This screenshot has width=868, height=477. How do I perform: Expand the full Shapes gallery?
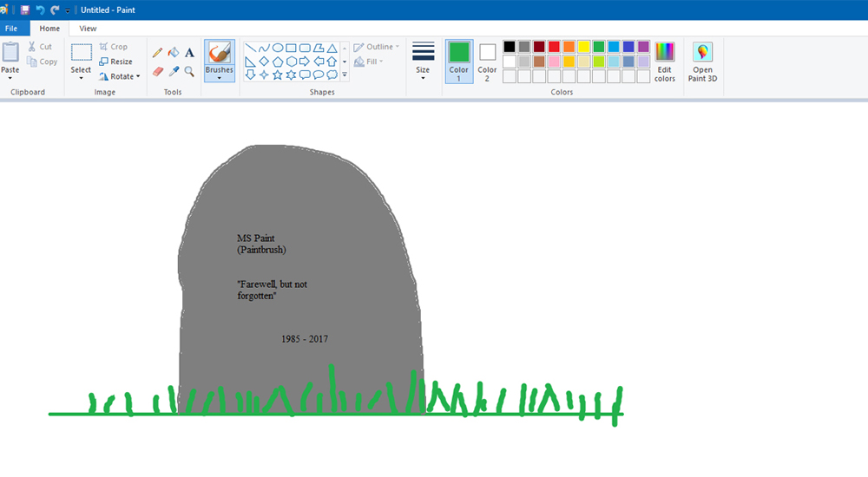click(x=345, y=75)
